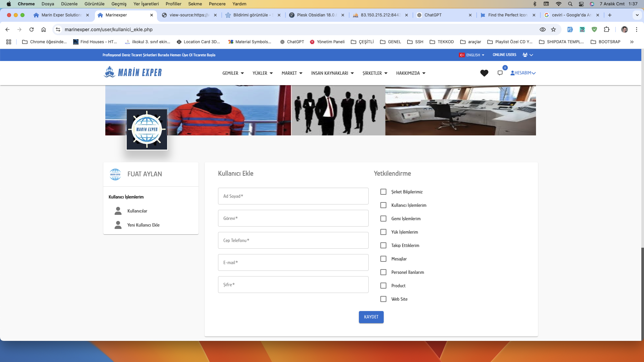Open a new browser tab
Image resolution: width=644 pixels, height=362 pixels.
[609, 15]
